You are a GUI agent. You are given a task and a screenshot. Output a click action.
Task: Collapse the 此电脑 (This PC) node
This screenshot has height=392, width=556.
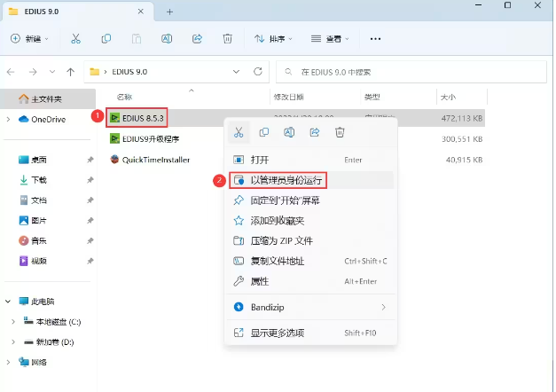(x=8, y=302)
